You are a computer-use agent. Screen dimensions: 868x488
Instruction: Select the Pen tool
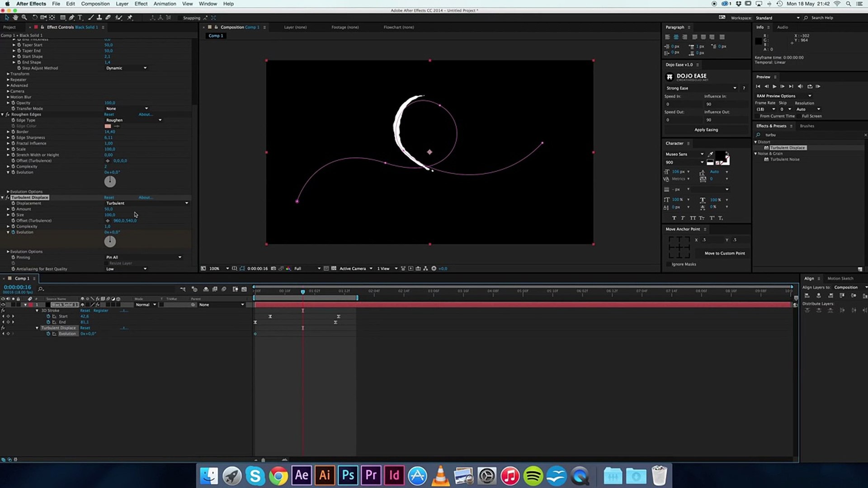coord(71,18)
